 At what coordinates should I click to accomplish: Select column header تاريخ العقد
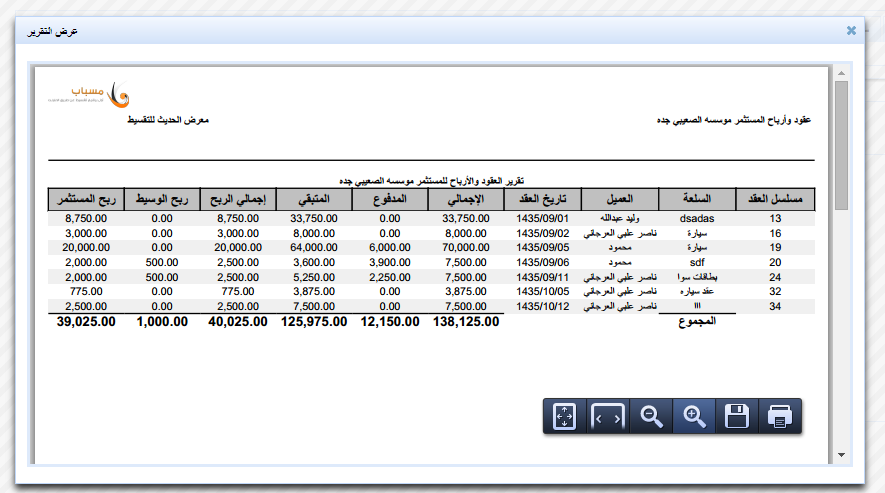pyautogui.click(x=542, y=199)
